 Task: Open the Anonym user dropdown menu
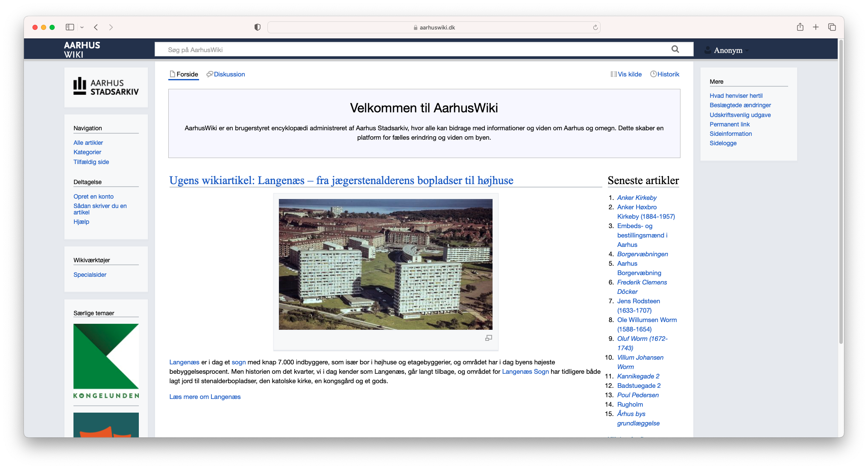pyautogui.click(x=729, y=50)
